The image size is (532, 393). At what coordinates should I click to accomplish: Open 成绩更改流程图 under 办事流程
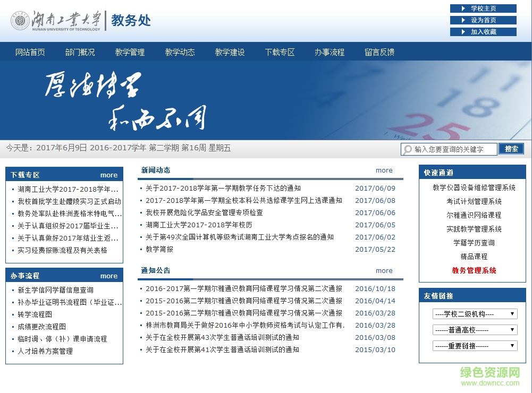42,326
